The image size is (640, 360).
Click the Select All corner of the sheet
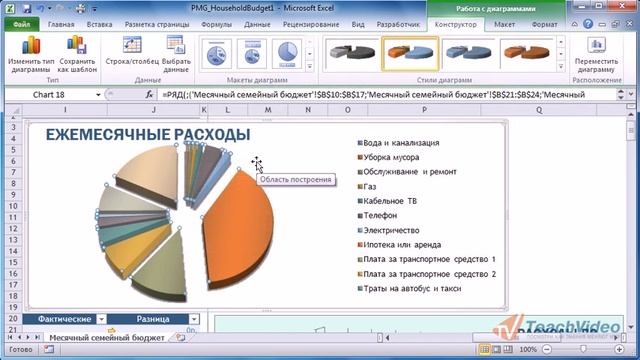click(14, 110)
